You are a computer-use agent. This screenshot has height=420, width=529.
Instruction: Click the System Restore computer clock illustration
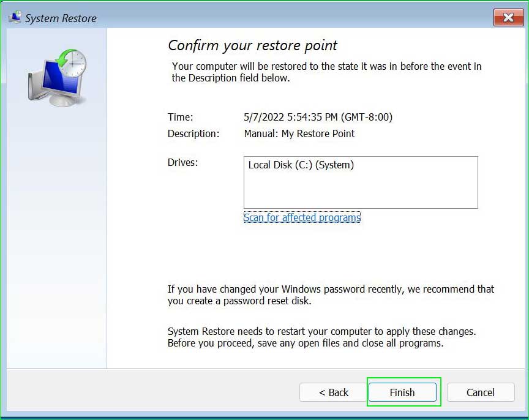point(58,78)
